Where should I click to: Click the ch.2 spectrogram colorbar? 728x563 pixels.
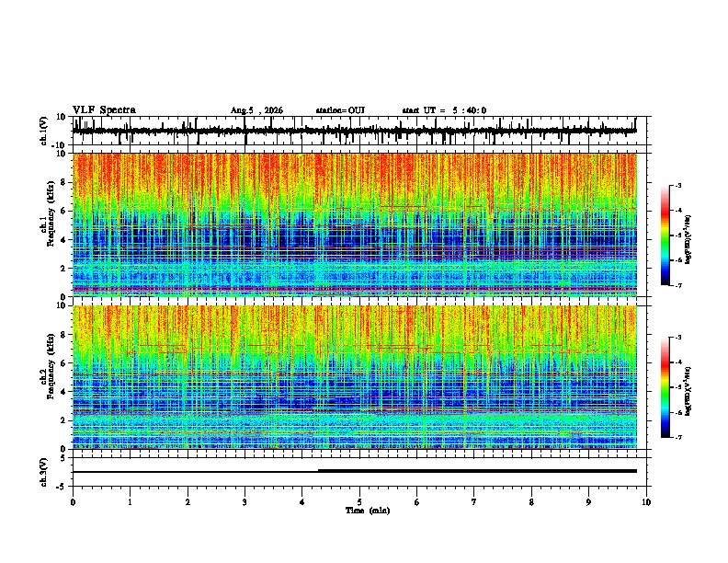click(x=665, y=387)
